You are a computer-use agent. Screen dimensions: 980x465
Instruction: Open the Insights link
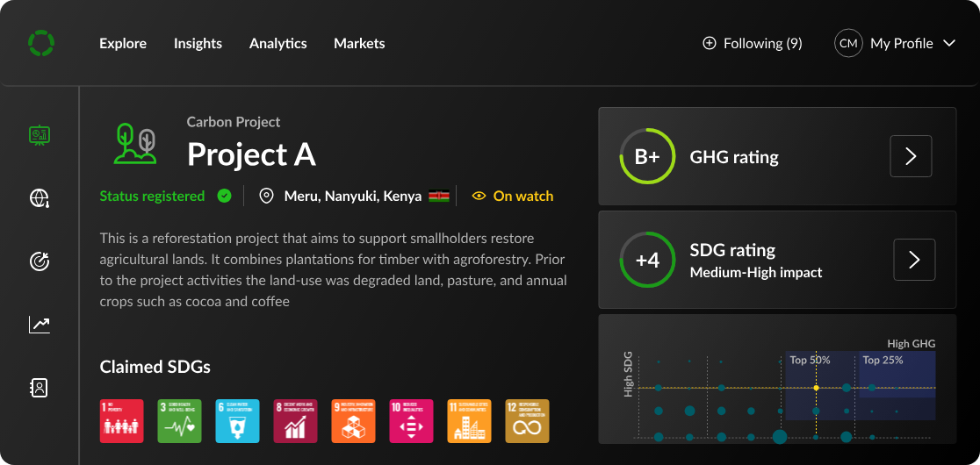198,43
